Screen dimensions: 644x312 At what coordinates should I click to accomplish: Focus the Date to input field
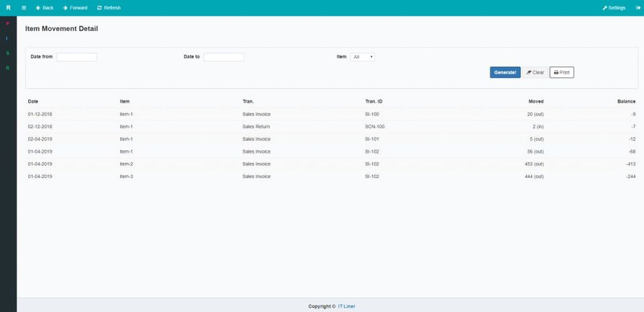pos(224,57)
